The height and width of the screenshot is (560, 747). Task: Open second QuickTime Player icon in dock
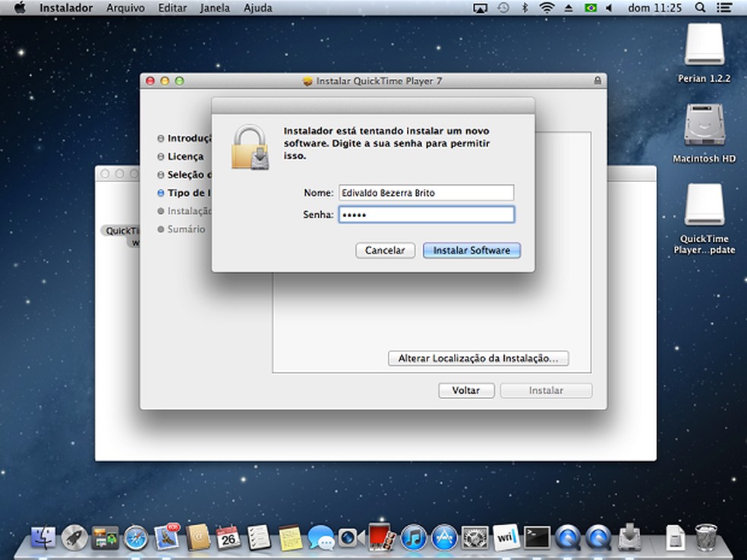(x=598, y=538)
